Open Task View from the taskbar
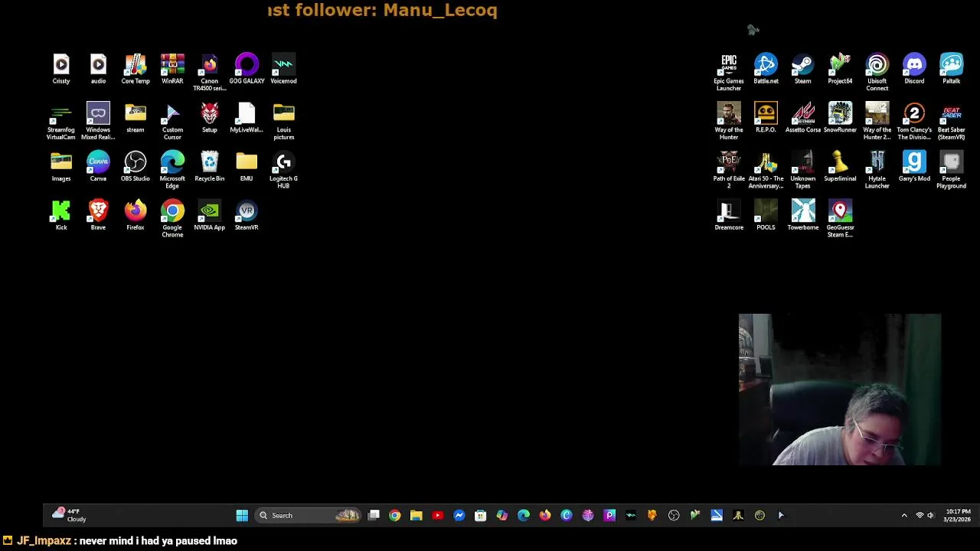 pos(374,516)
